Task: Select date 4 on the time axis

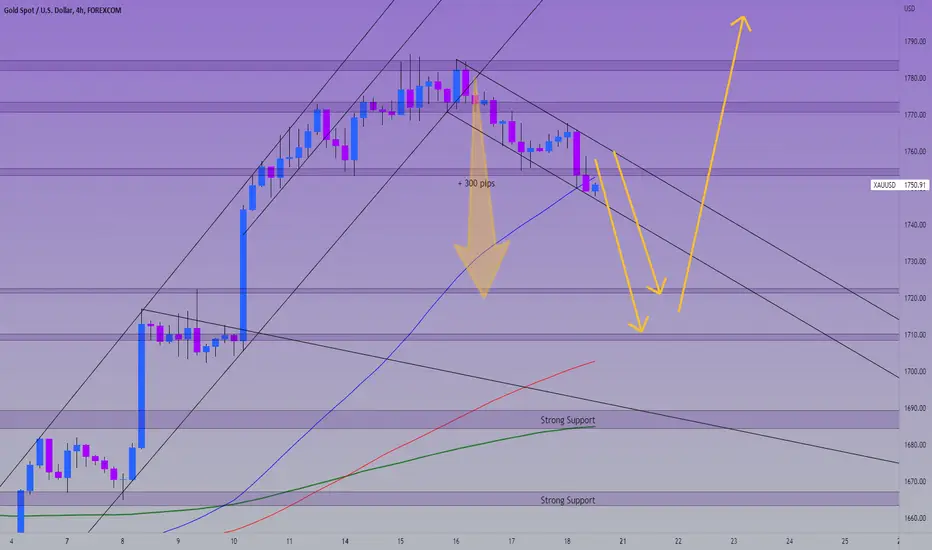Action: (11, 541)
